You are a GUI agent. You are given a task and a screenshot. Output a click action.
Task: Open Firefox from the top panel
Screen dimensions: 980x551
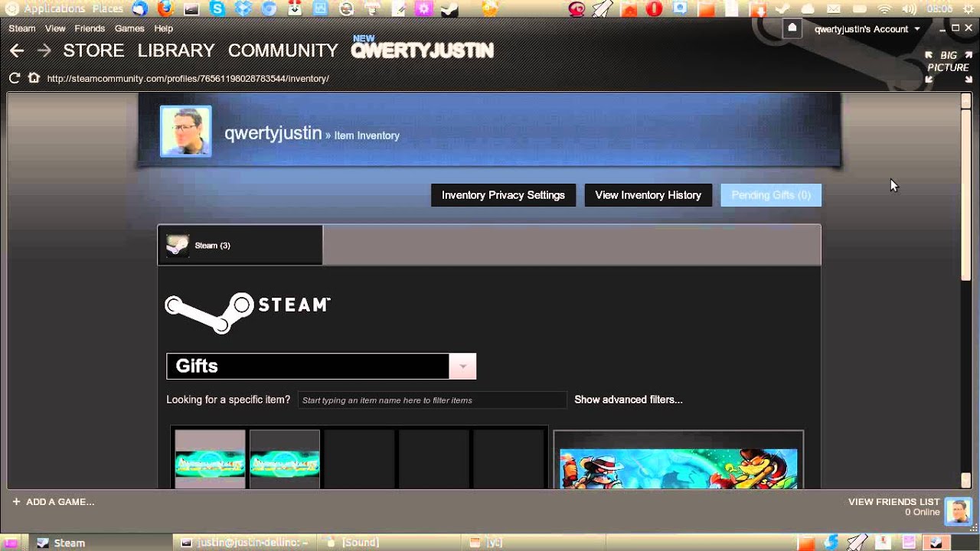pyautogui.click(x=165, y=9)
